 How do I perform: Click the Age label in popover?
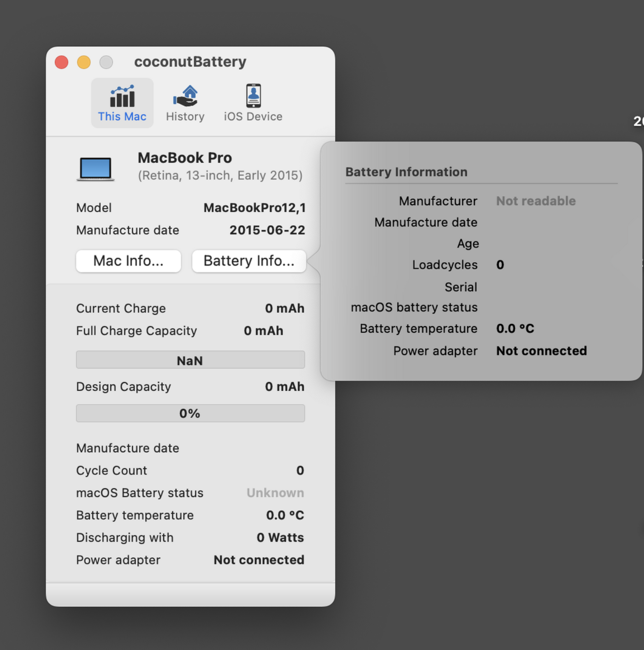(468, 244)
